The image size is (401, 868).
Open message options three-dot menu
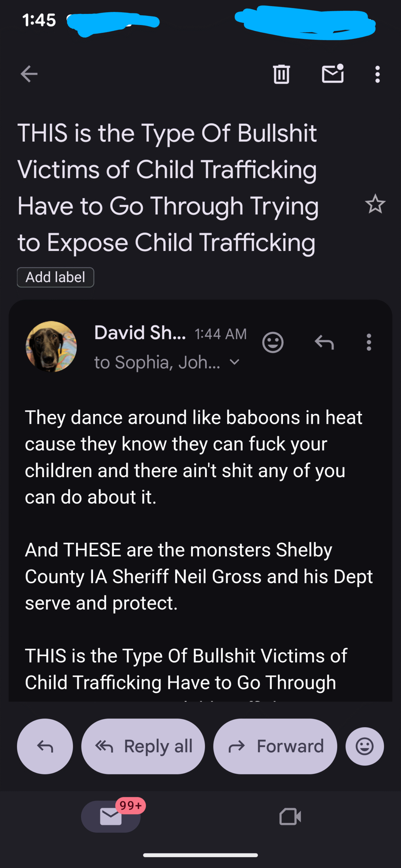pos(369,342)
